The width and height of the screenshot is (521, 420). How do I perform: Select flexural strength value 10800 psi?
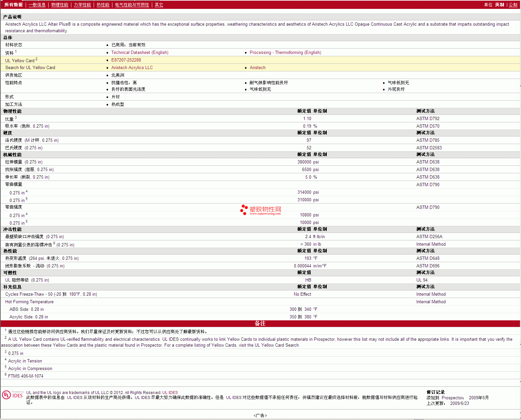coord(309,215)
